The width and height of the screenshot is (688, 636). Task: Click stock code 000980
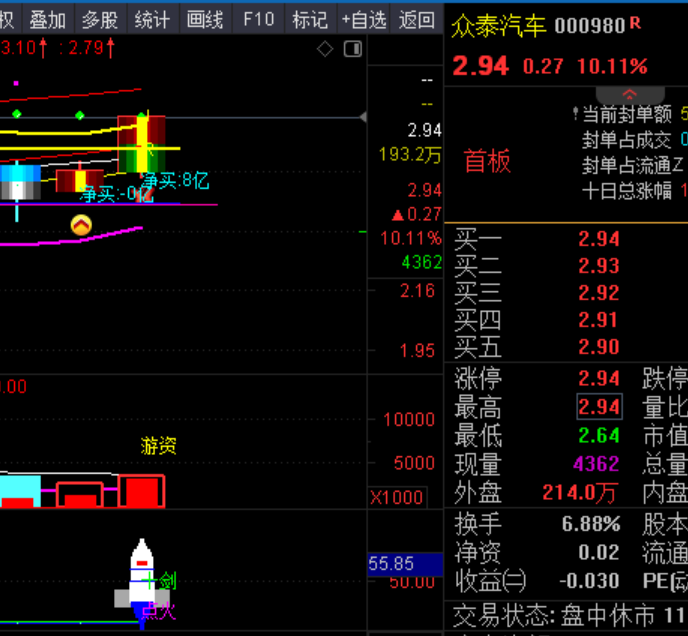[x=590, y=26]
